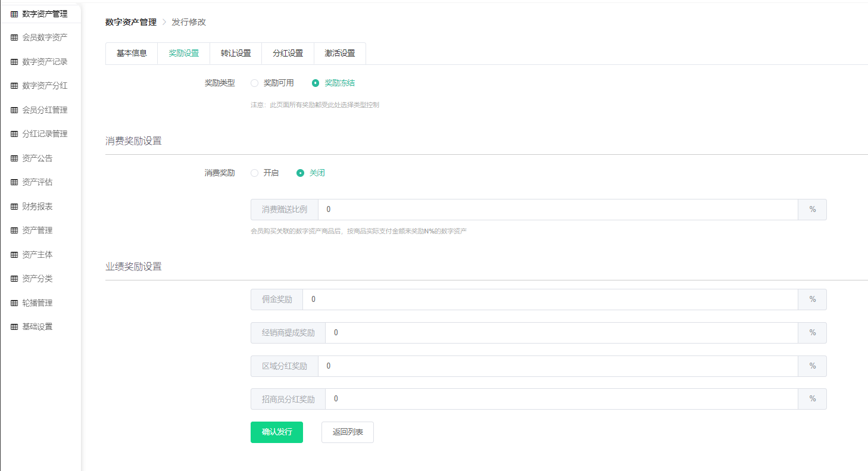Choose the 奖励冻结 reward type
The width and height of the screenshot is (868, 471).
[x=316, y=83]
